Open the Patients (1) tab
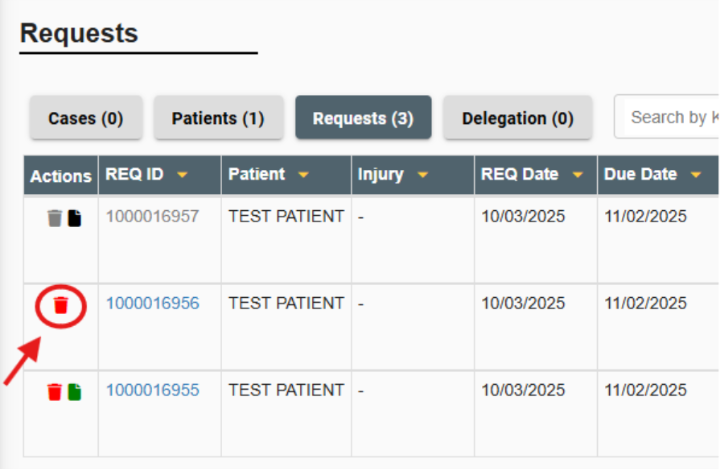This screenshot has height=469, width=720. coord(218,118)
